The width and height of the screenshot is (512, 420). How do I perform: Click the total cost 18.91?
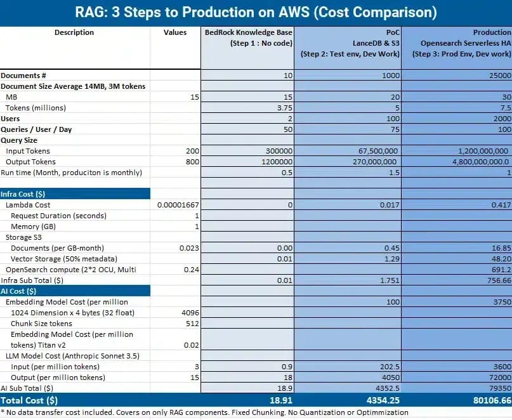(x=281, y=400)
